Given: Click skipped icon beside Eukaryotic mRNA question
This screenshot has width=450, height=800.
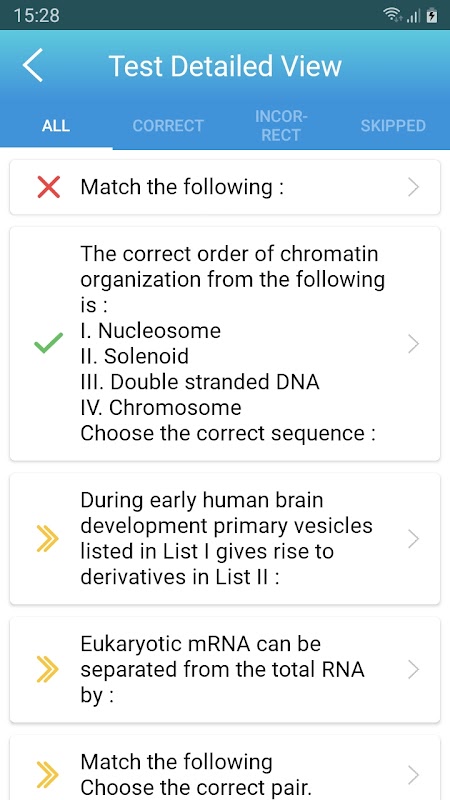Looking at the screenshot, I should 48,669.
